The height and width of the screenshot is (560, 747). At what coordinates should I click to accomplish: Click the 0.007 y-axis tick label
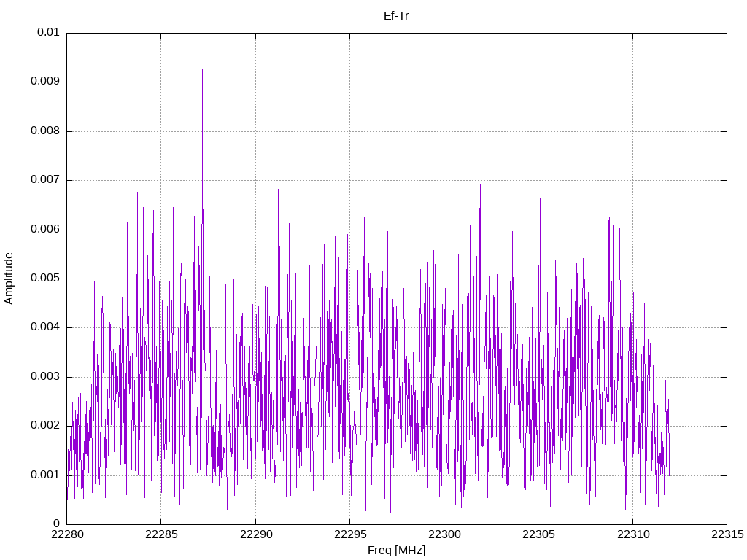pyautogui.click(x=45, y=180)
